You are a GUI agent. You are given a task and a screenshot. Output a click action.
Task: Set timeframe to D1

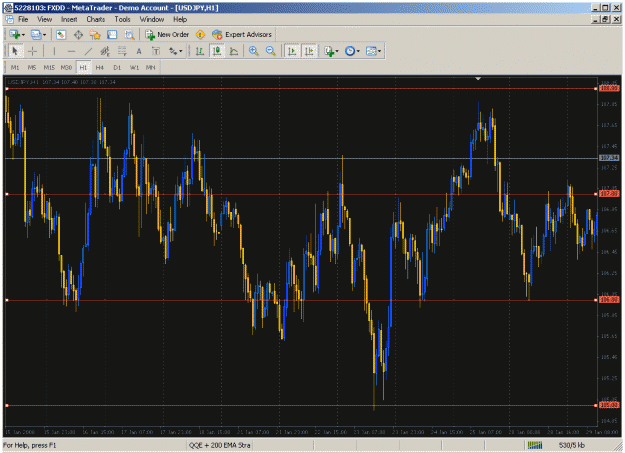coord(117,67)
